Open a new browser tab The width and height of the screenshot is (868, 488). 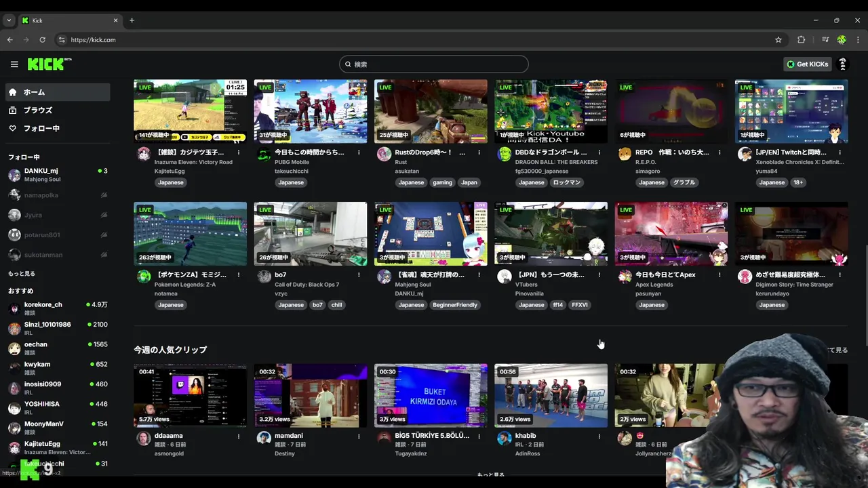(x=132, y=20)
